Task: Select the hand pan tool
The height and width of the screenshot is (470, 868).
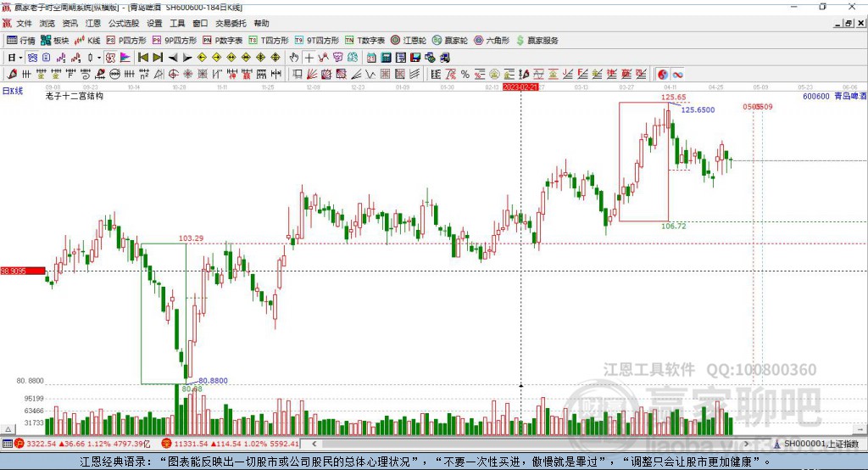Action: click(294, 58)
